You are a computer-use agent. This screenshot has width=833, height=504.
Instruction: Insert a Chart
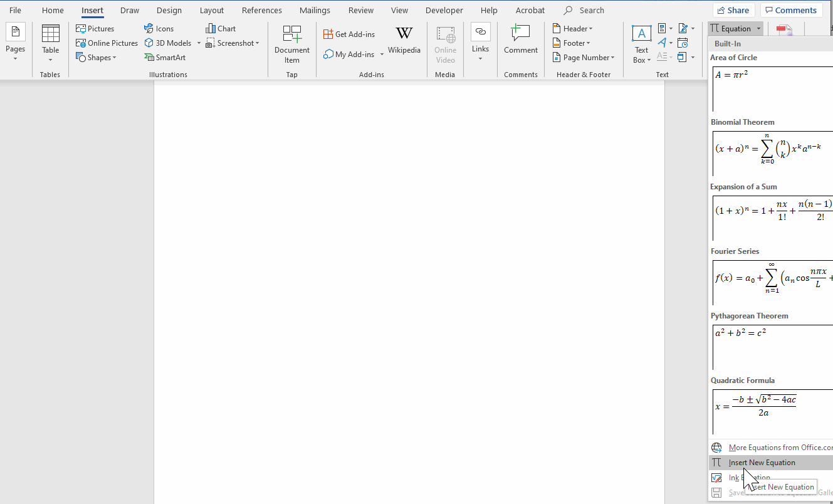click(221, 28)
